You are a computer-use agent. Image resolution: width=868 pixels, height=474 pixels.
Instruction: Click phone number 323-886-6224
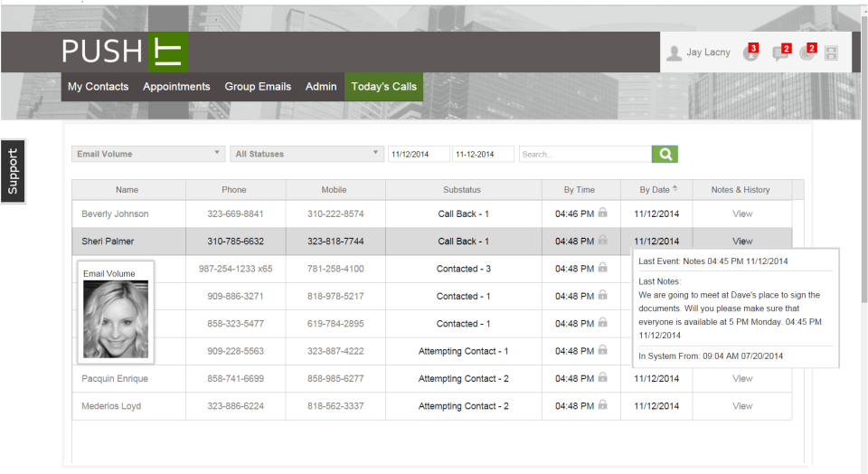pos(235,406)
